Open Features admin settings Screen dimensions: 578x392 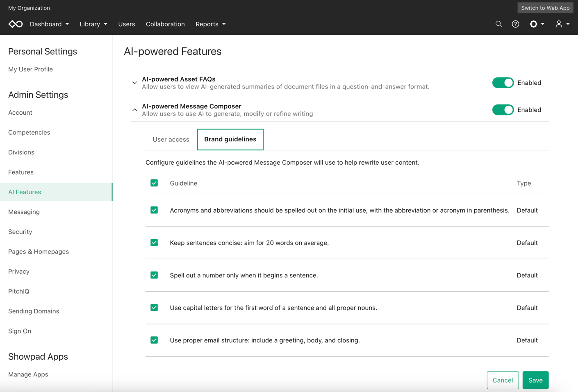tap(21, 172)
